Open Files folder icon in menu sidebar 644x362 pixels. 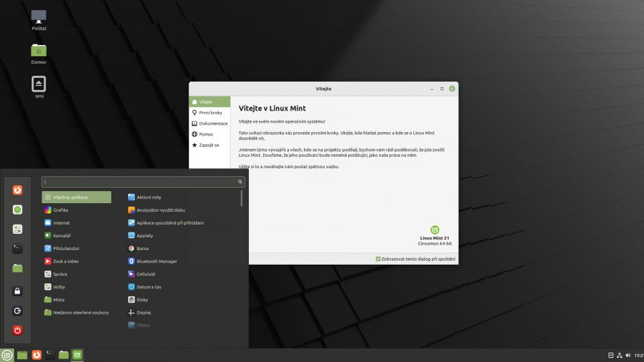[x=17, y=268]
